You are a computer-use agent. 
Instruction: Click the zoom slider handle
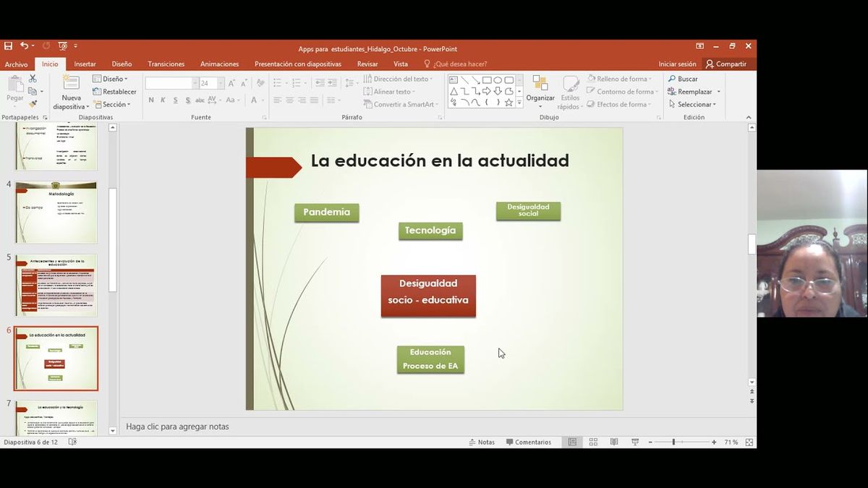point(673,442)
